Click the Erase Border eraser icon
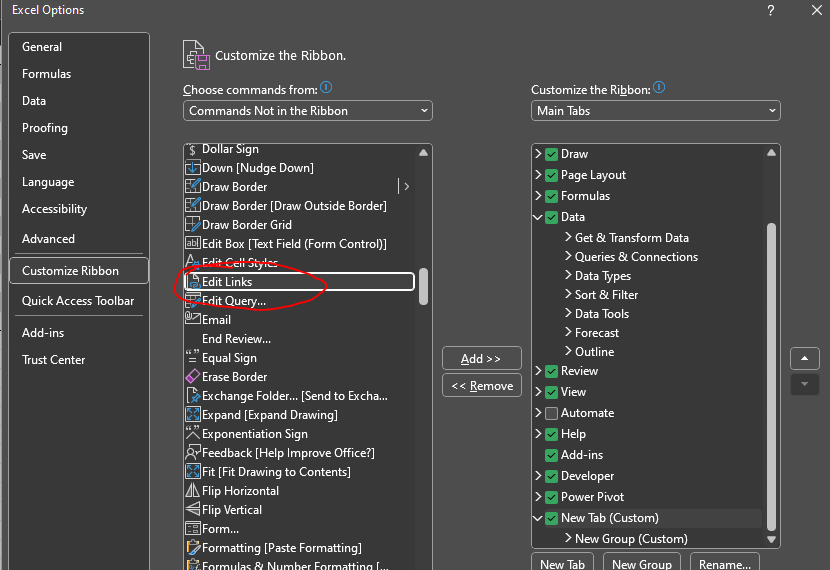This screenshot has width=830, height=570. [x=193, y=376]
